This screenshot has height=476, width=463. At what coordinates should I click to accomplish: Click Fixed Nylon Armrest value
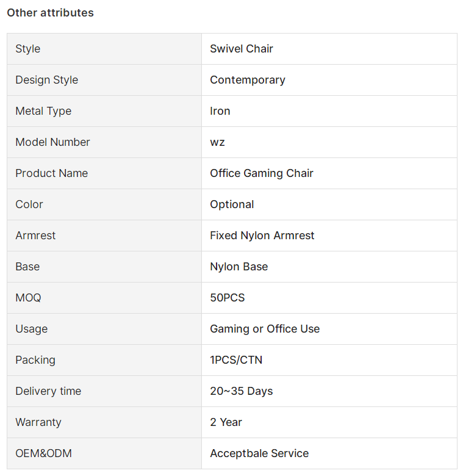262,236
